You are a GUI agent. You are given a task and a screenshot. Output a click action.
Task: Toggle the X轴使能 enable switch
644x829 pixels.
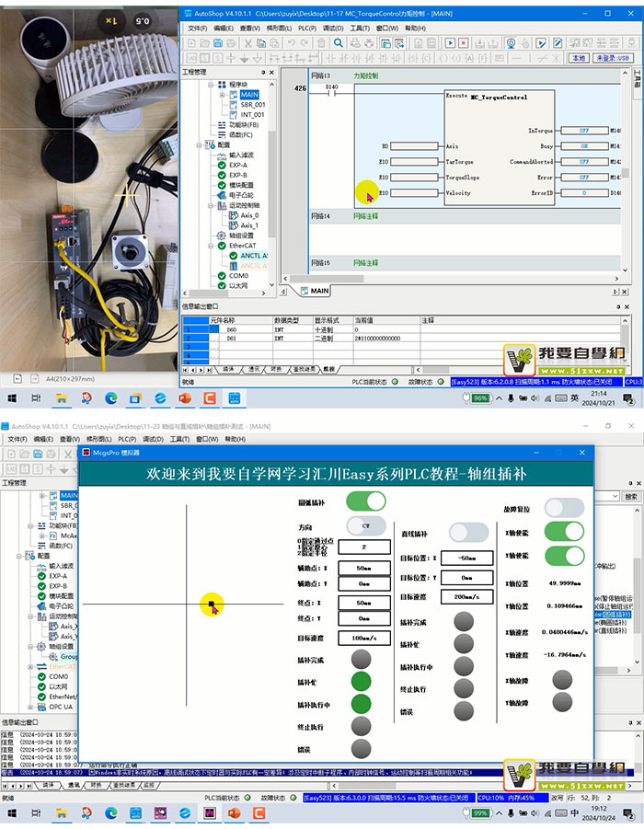coord(564,532)
